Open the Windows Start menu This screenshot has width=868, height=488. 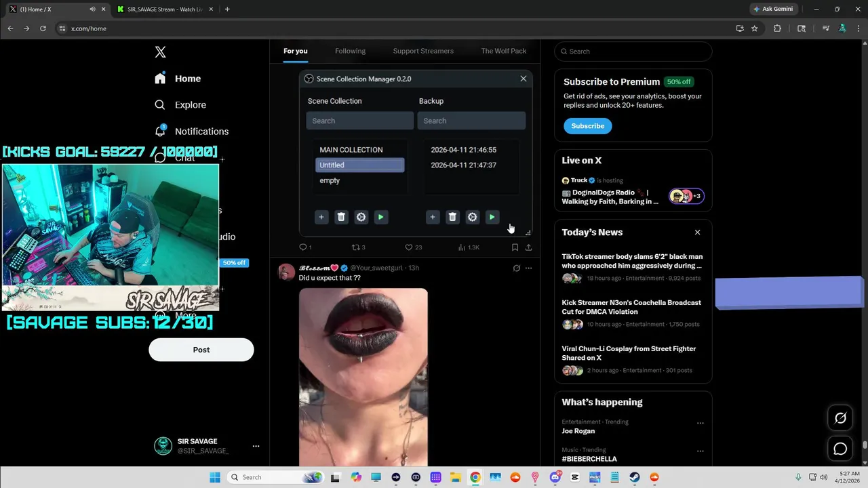215,477
